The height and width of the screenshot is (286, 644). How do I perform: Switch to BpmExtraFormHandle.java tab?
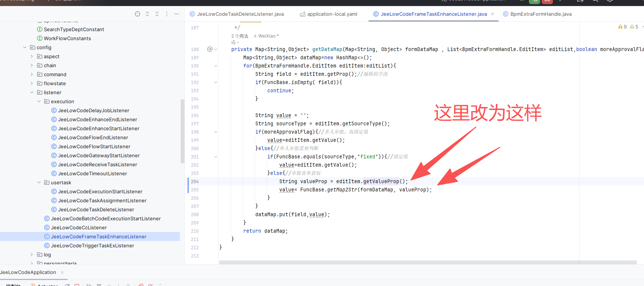point(541,14)
